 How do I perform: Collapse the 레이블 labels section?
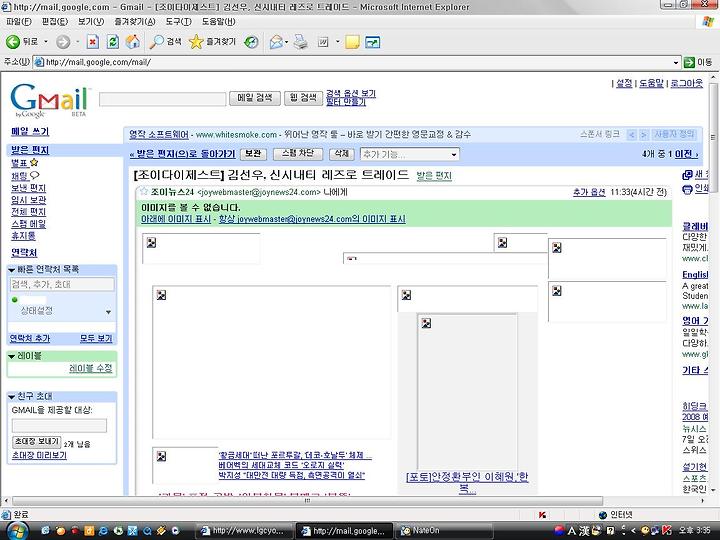pyautogui.click(x=12, y=356)
